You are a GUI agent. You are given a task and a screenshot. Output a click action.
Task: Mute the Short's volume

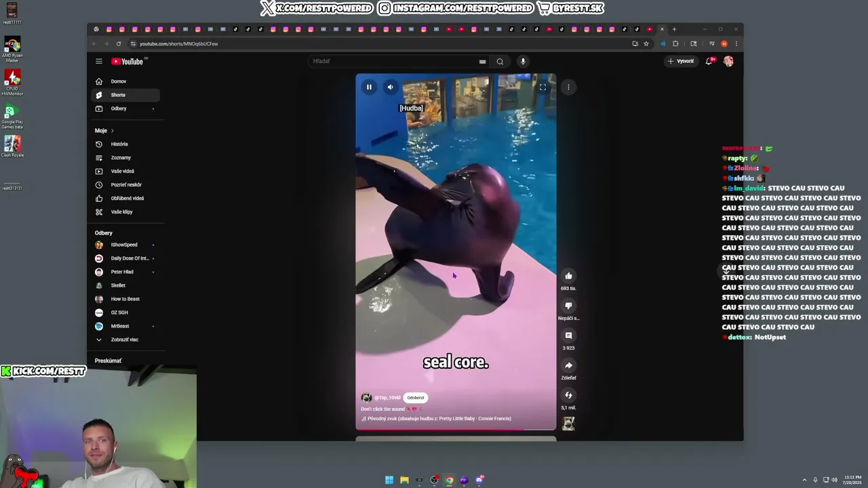[390, 87]
